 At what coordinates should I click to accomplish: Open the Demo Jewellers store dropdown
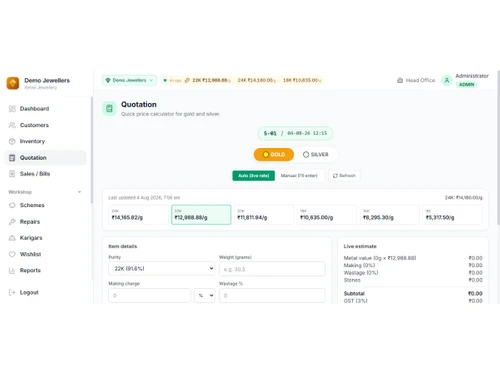pos(129,80)
